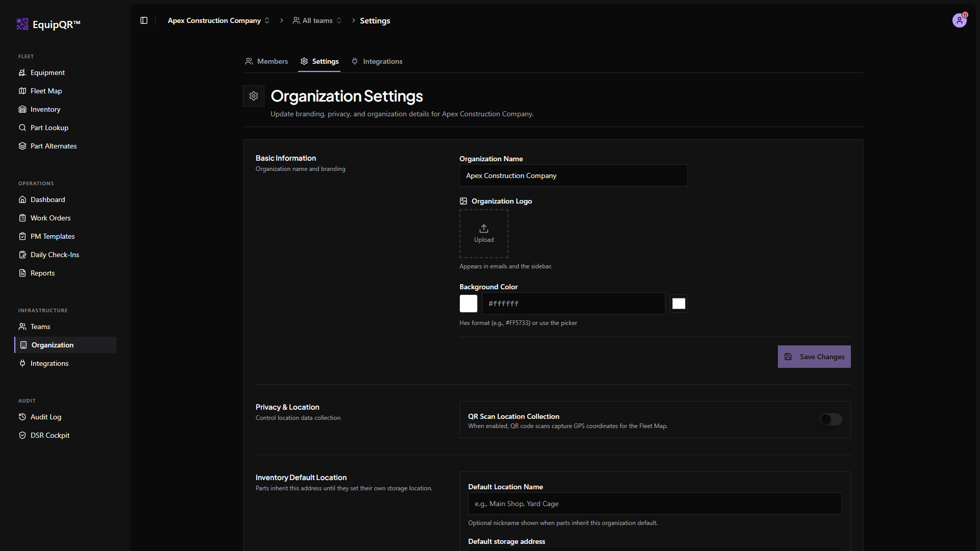Open the user avatar menu

pos(960,20)
